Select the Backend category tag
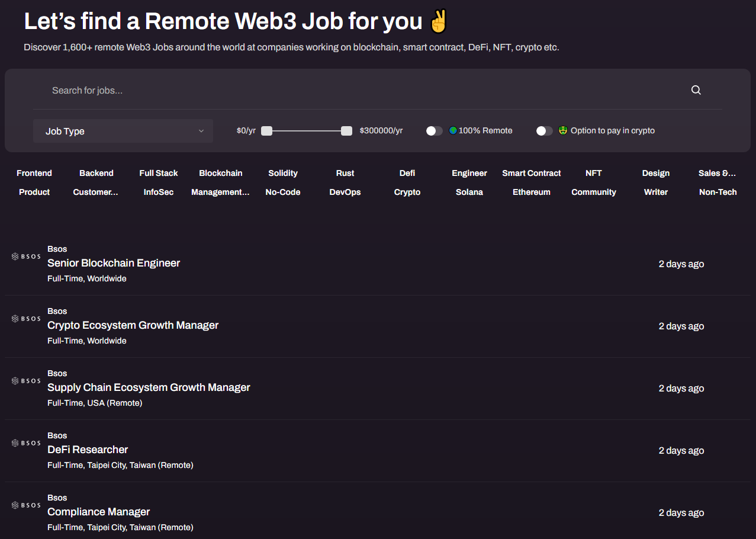This screenshot has width=756, height=539. (x=96, y=173)
